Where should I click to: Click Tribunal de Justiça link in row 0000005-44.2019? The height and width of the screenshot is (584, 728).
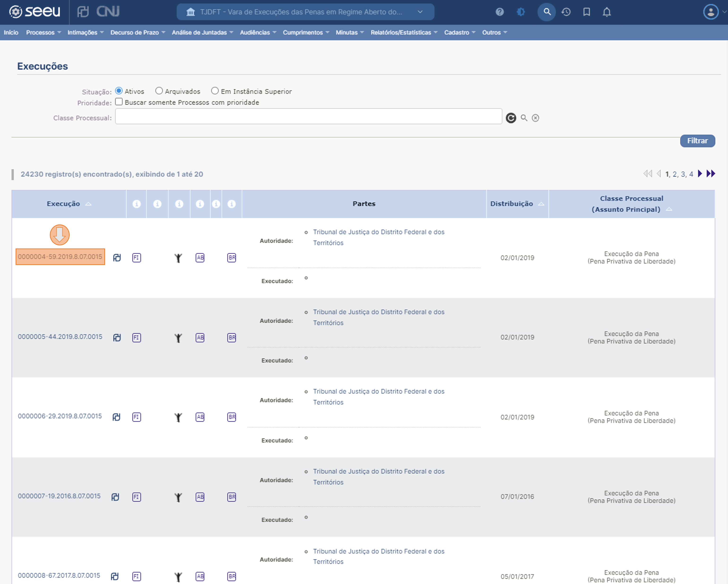tap(379, 317)
